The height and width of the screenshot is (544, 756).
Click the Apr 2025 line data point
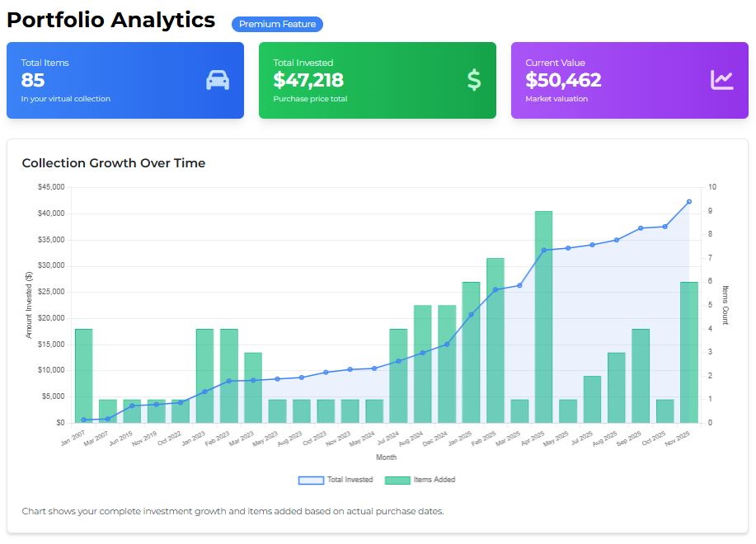click(x=544, y=251)
